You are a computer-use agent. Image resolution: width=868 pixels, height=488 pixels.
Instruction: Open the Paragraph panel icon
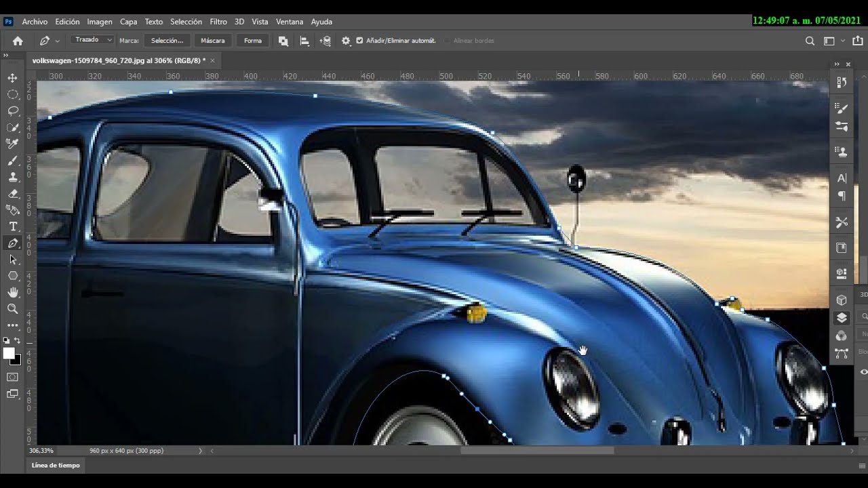[x=842, y=196]
